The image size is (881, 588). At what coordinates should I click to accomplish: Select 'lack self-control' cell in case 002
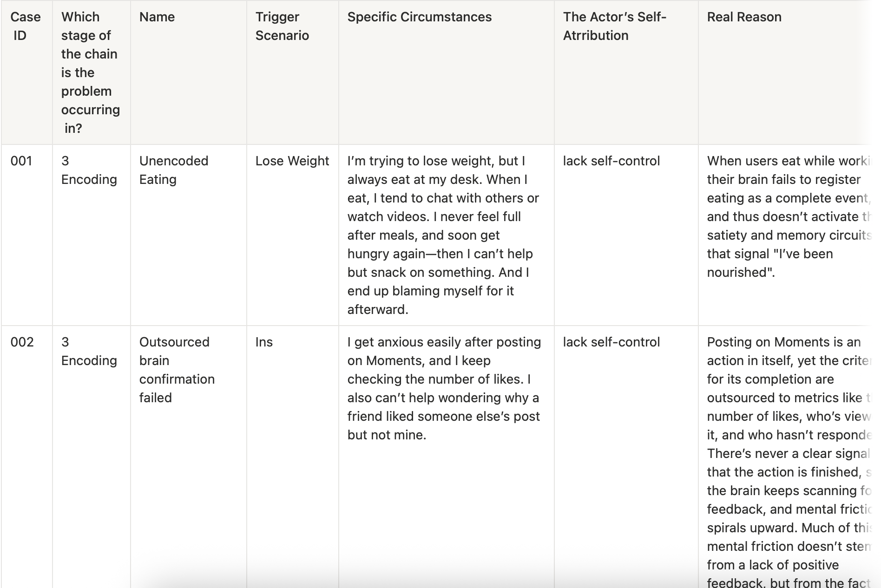point(611,342)
